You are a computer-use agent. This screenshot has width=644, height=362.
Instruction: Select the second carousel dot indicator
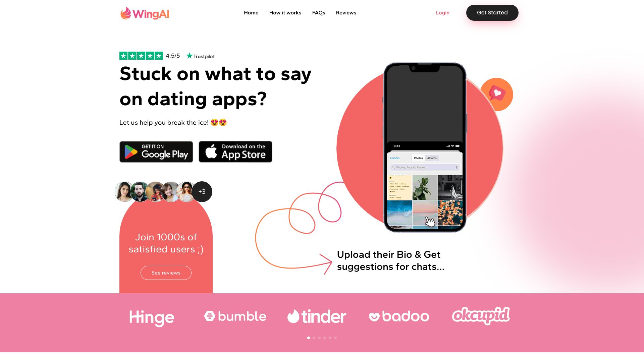click(x=314, y=338)
